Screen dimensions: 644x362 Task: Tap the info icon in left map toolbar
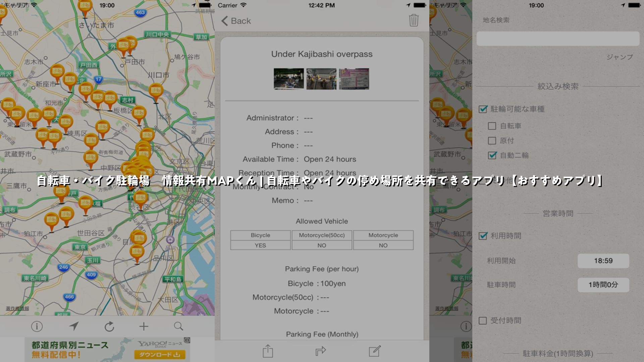pos(37,326)
